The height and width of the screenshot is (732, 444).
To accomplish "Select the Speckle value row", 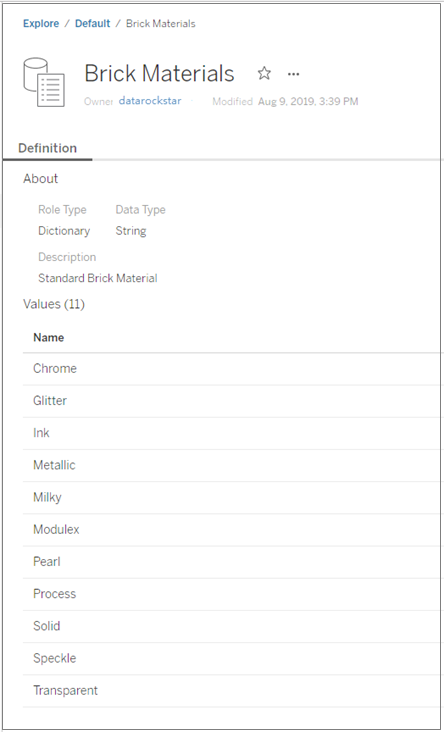I will (x=233, y=659).
